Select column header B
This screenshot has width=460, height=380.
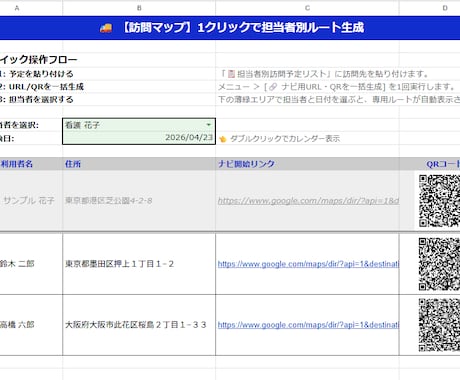pyautogui.click(x=139, y=8)
